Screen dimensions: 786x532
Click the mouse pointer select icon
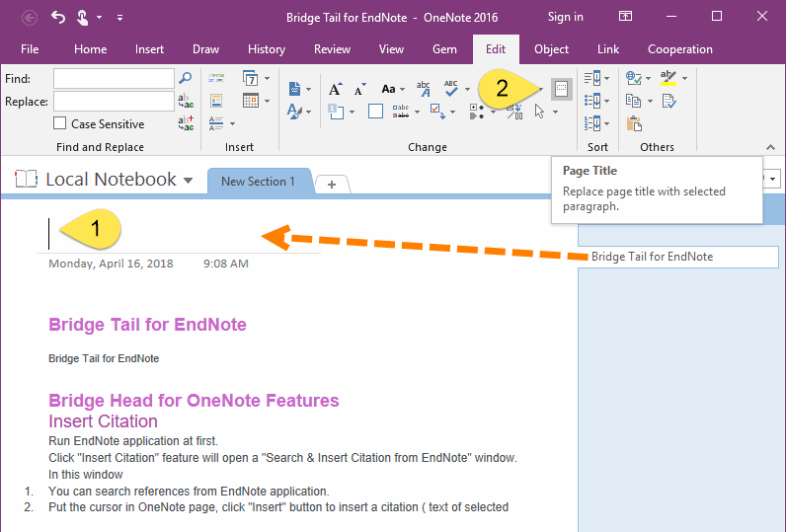539,112
